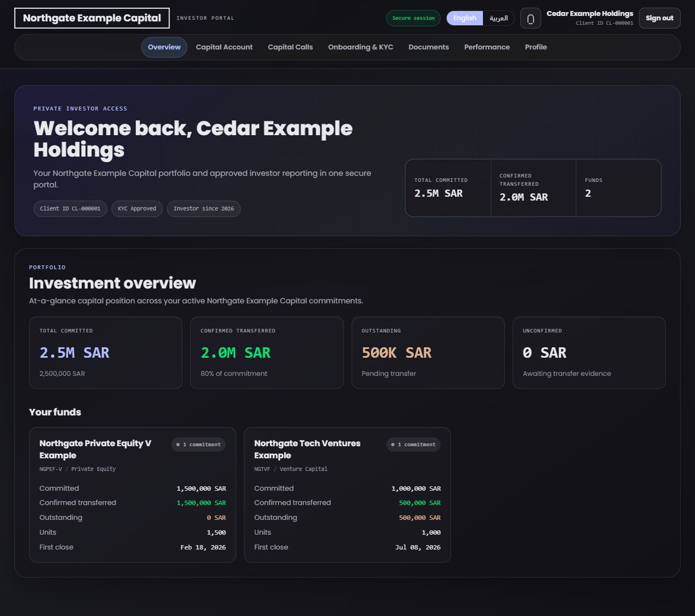
Task: Switch language to English
Action: pos(465,18)
